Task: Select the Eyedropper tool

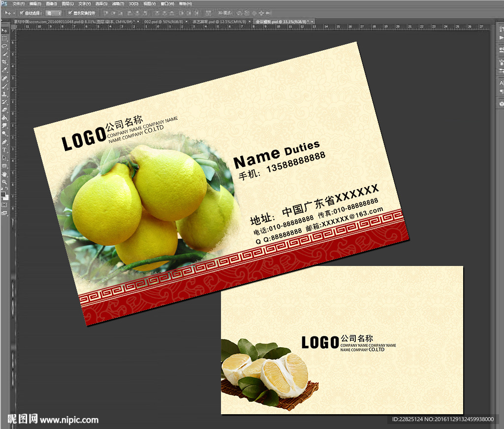Action: 4,69
